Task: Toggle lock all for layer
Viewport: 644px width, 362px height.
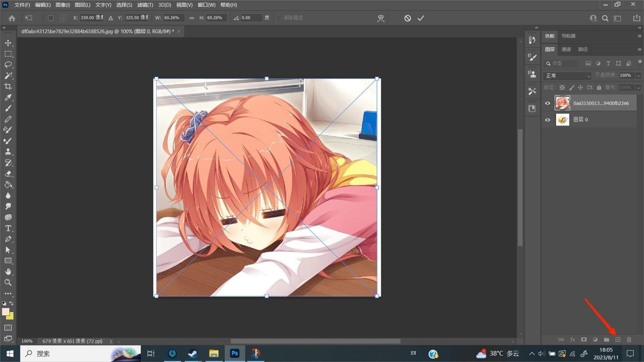Action: [599, 88]
